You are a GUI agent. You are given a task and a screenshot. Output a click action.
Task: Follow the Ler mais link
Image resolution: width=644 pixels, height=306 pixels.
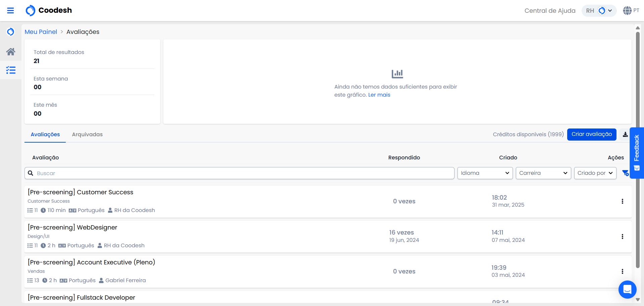click(379, 95)
